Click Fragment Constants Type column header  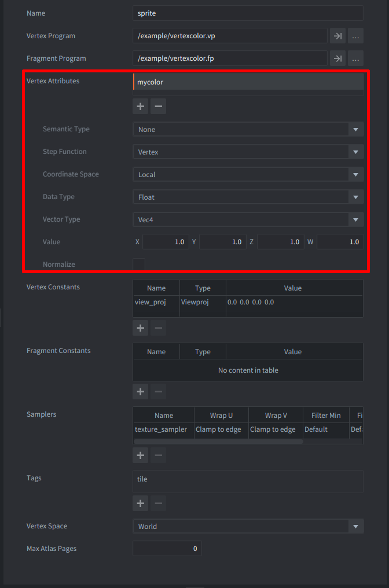pos(203,352)
